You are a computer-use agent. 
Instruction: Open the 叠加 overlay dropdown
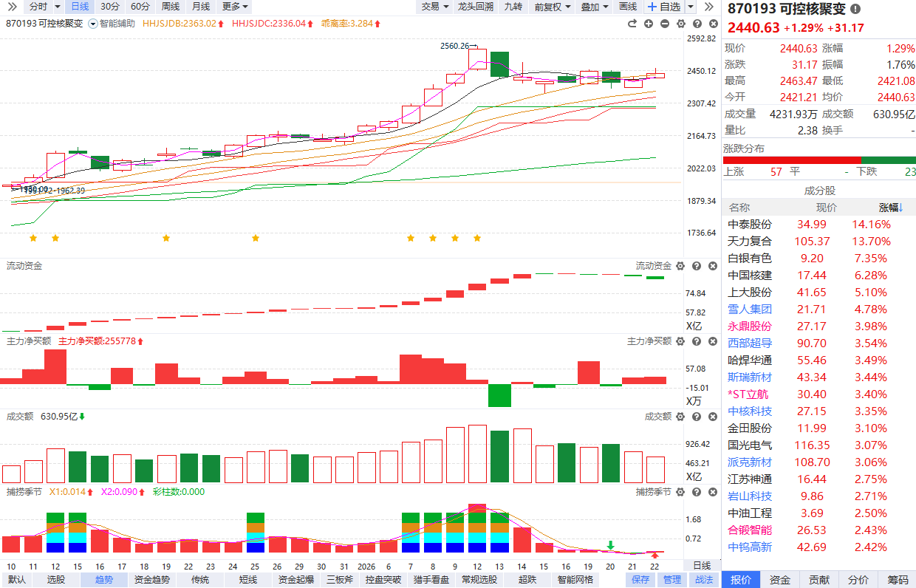(595, 7)
